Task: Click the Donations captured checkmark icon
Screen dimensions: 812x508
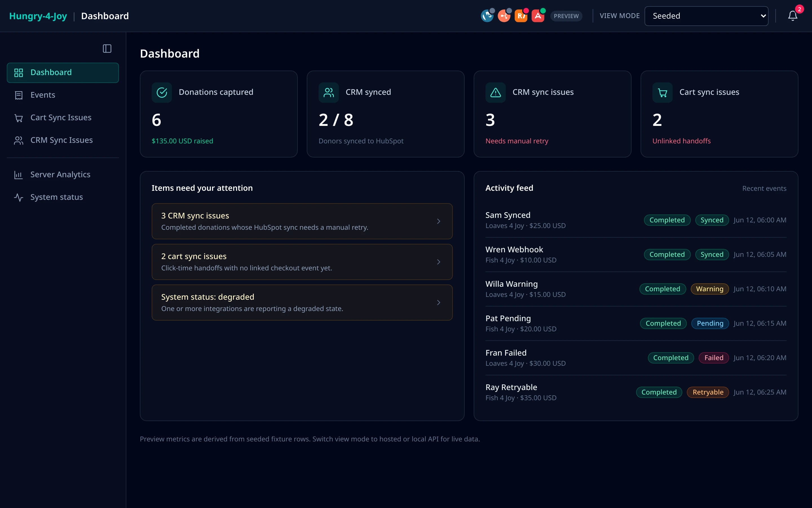Action: click(x=162, y=92)
